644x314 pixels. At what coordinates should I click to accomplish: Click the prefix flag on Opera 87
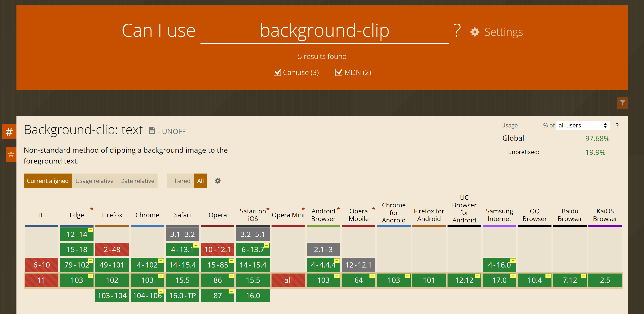232,291
